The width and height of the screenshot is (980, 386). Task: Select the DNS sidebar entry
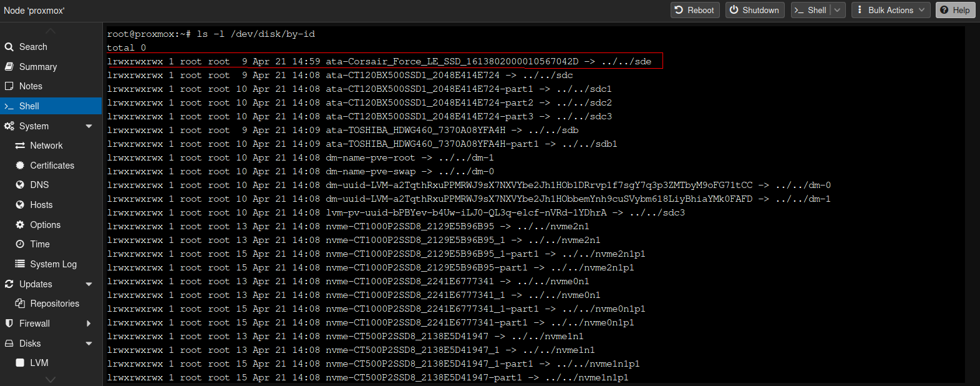[51, 185]
